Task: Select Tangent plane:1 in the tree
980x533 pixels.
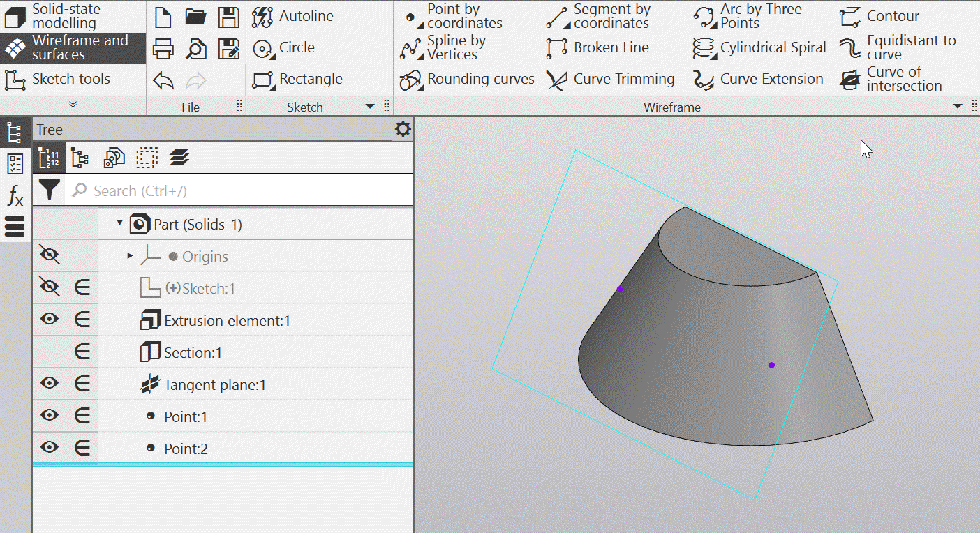Action: point(214,385)
